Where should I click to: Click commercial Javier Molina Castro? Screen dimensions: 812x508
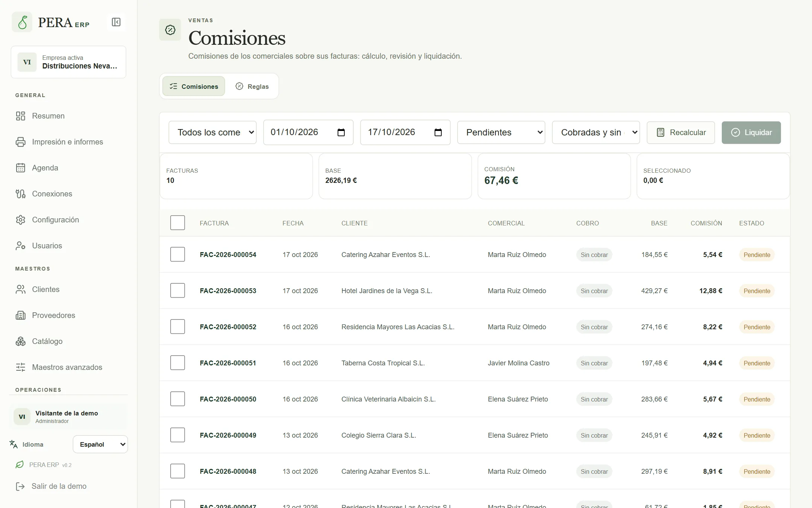518,363
